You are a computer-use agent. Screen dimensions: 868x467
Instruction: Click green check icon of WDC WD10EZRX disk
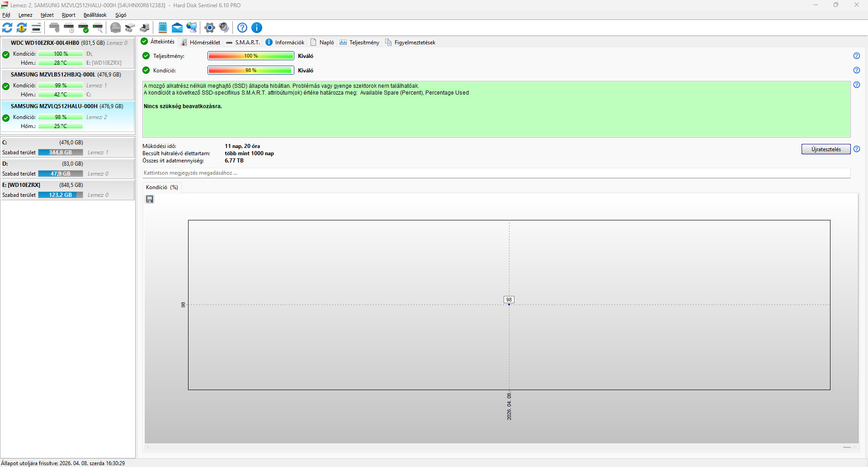pyautogui.click(x=6, y=55)
